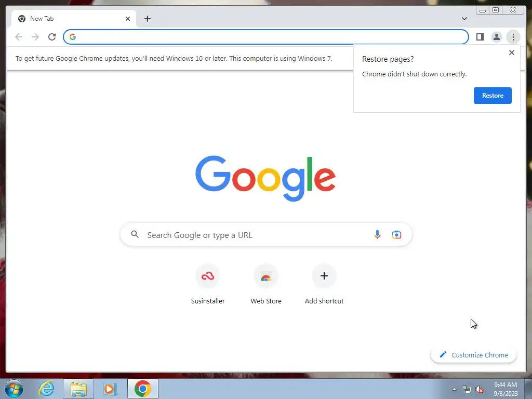Click the Restore pages? heading
The height and width of the screenshot is (399, 532).
pyautogui.click(x=388, y=59)
